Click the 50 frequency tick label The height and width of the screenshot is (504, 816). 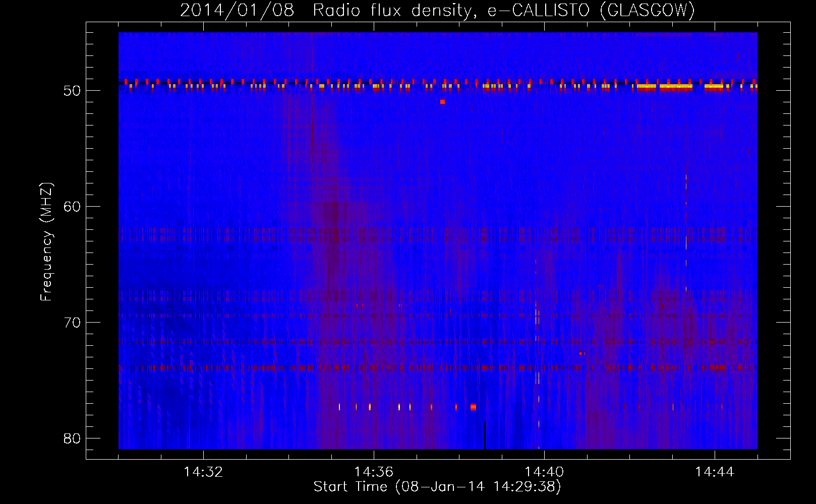[x=72, y=91]
